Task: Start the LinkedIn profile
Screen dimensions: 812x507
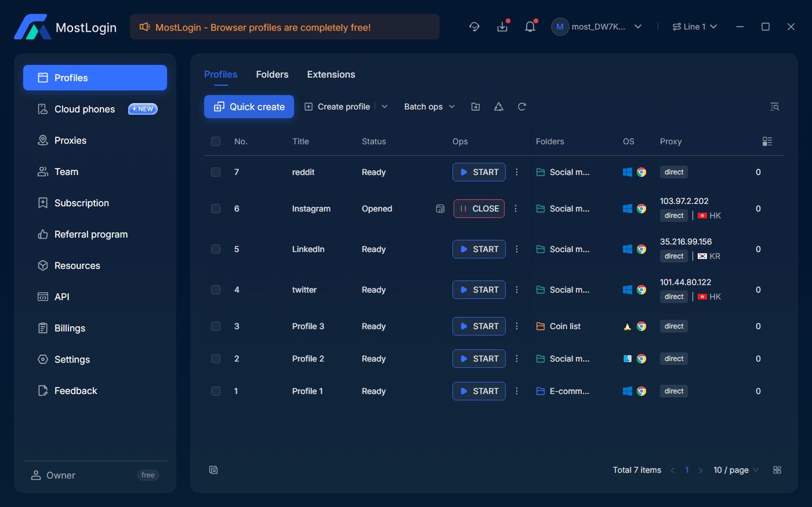Action: point(479,250)
